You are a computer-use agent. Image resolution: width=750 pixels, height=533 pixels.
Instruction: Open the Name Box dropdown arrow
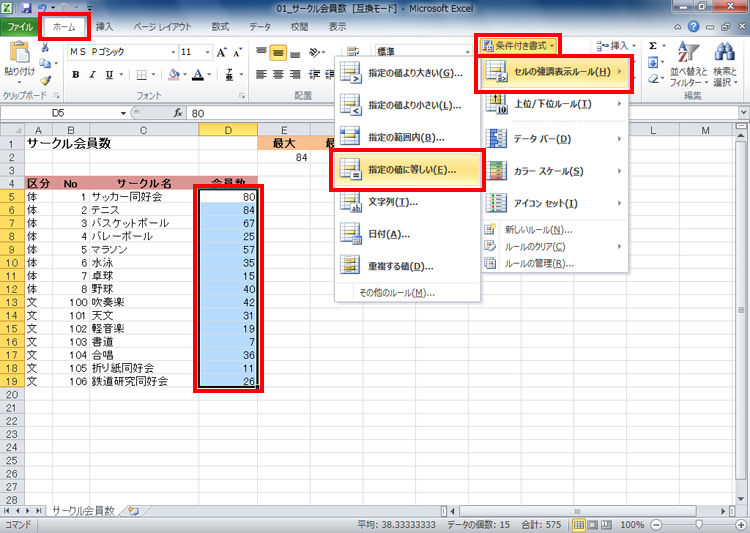pos(123,113)
